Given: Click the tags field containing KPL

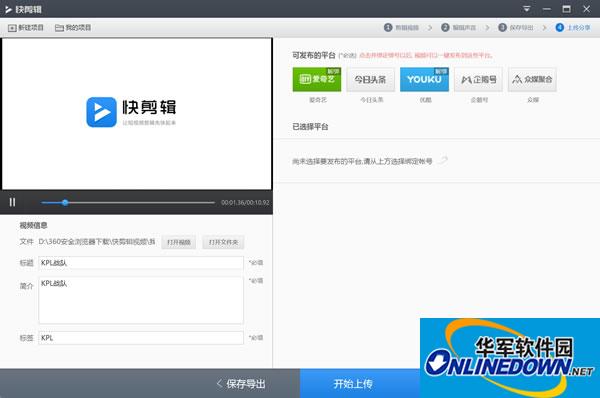Looking at the screenshot, I should click(141, 338).
